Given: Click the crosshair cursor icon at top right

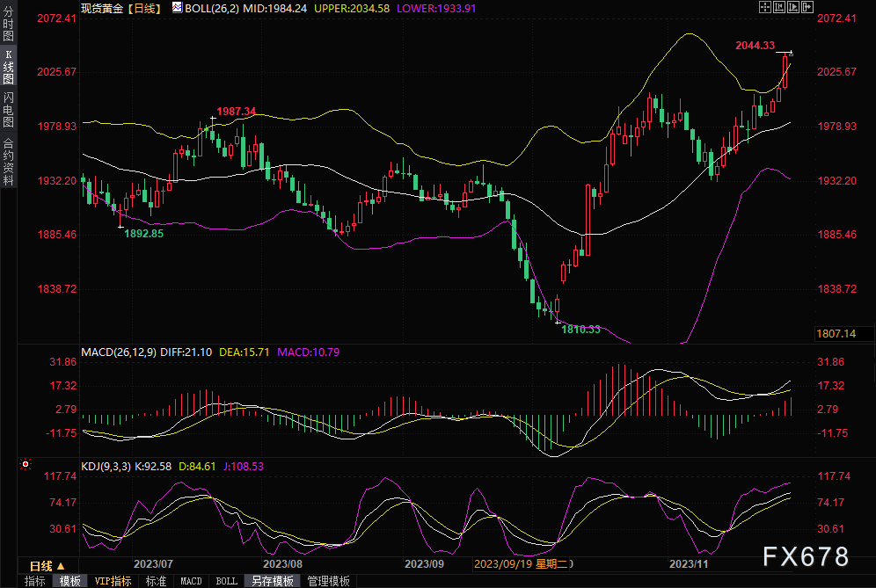Looking at the screenshot, I should point(765,7).
